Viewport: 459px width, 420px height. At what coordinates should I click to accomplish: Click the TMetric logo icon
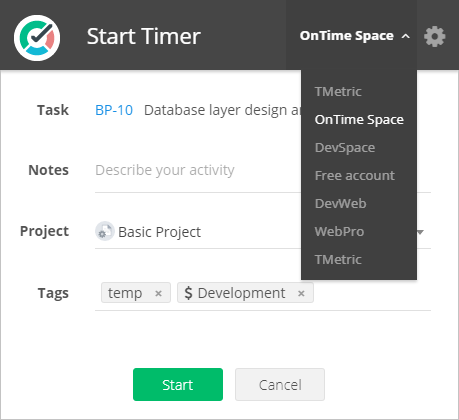tap(37, 38)
